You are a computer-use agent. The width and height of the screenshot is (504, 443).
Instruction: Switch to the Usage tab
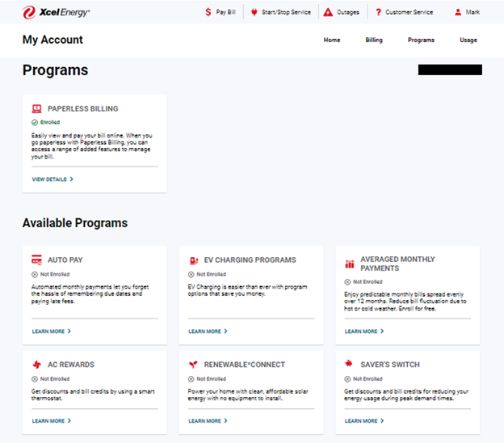click(468, 40)
